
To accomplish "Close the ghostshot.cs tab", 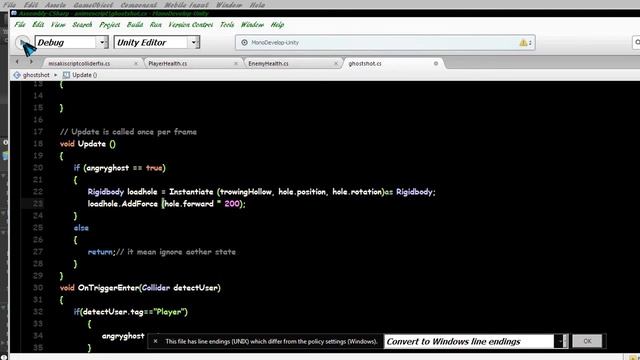I will (436, 64).
